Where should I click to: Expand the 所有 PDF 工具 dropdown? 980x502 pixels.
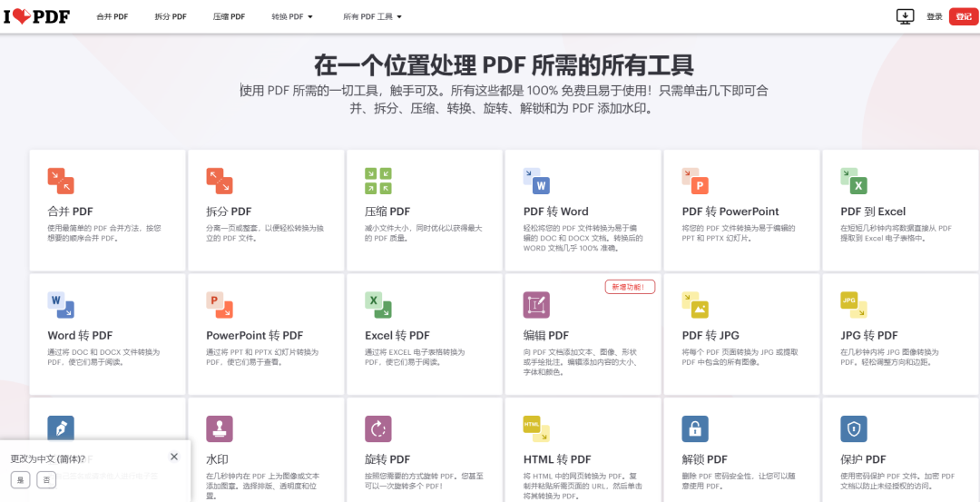[373, 17]
